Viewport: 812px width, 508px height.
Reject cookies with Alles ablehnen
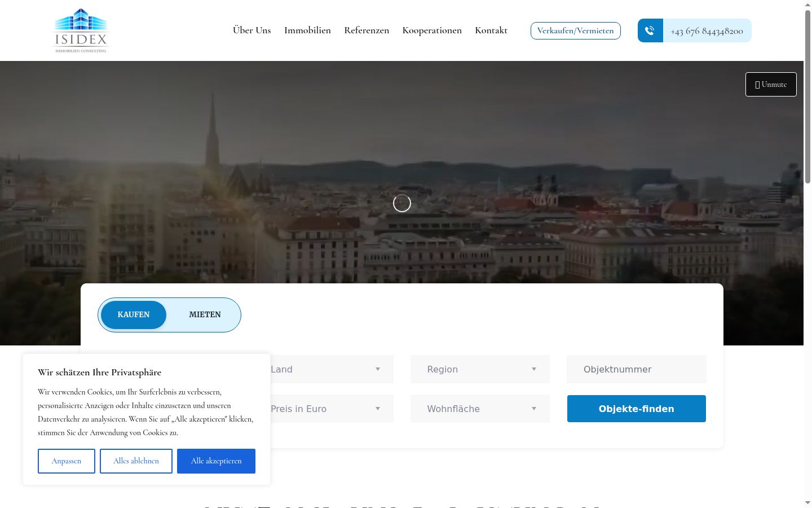click(x=136, y=461)
